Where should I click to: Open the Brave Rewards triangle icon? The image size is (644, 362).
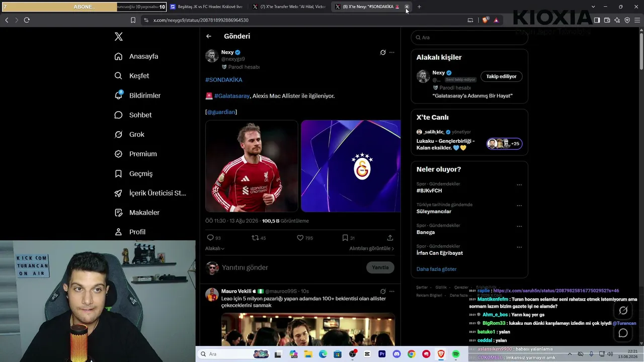(496, 20)
